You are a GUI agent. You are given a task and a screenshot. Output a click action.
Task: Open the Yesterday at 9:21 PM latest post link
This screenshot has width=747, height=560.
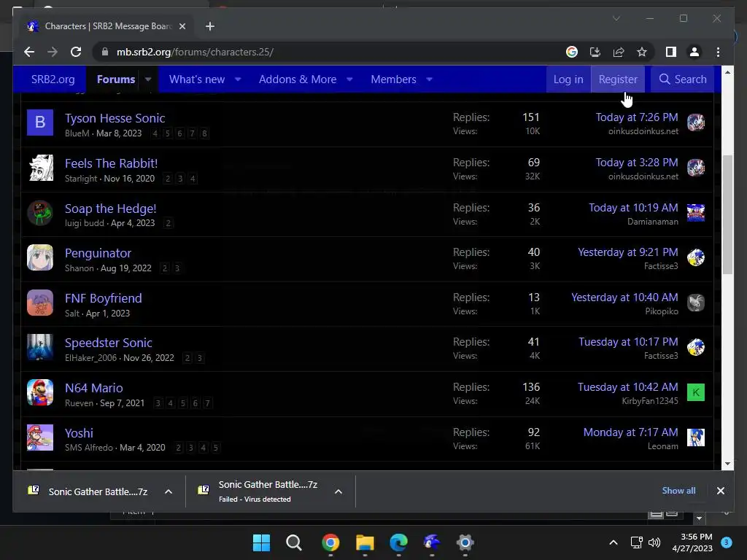coord(627,252)
